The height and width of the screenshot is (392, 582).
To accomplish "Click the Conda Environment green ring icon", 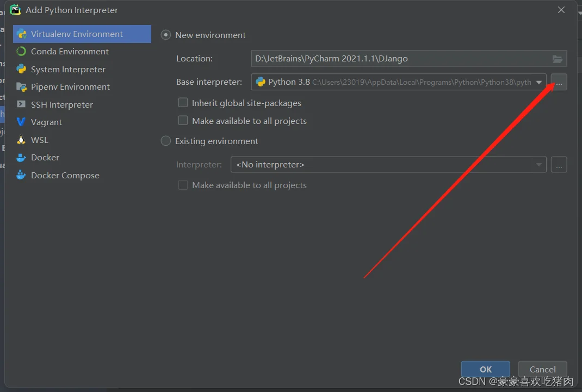I will (22, 51).
